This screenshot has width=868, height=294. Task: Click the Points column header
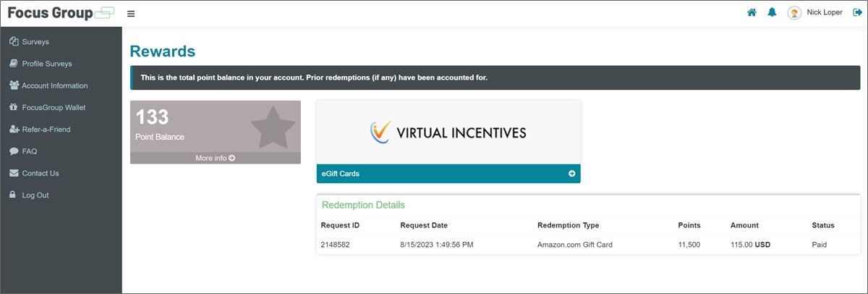[689, 225]
